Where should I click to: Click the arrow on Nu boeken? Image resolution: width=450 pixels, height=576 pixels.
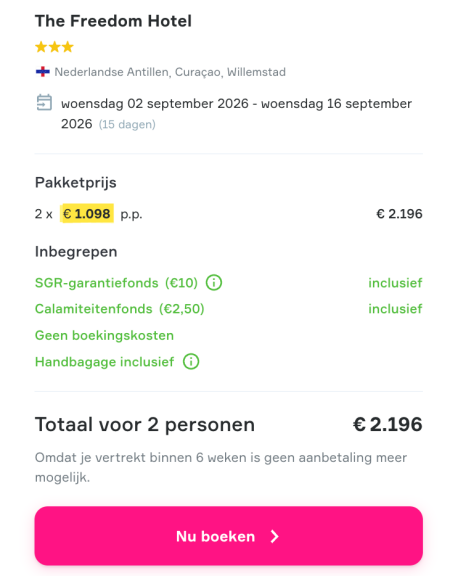point(274,536)
